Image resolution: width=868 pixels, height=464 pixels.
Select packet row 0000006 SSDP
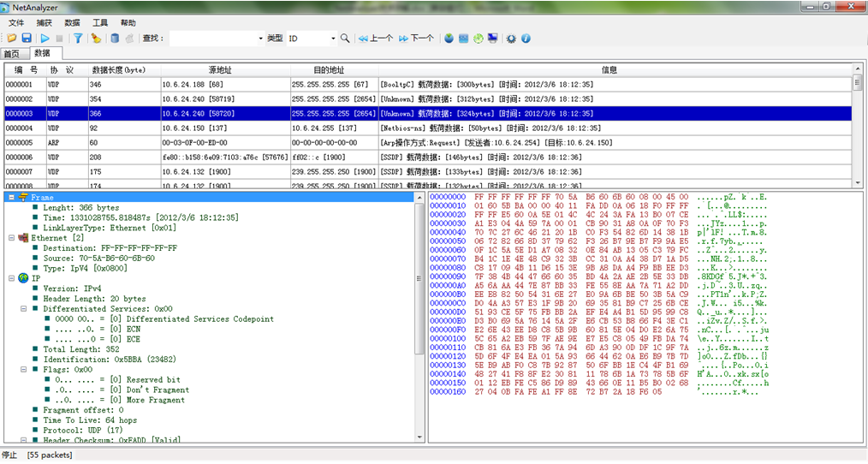428,157
